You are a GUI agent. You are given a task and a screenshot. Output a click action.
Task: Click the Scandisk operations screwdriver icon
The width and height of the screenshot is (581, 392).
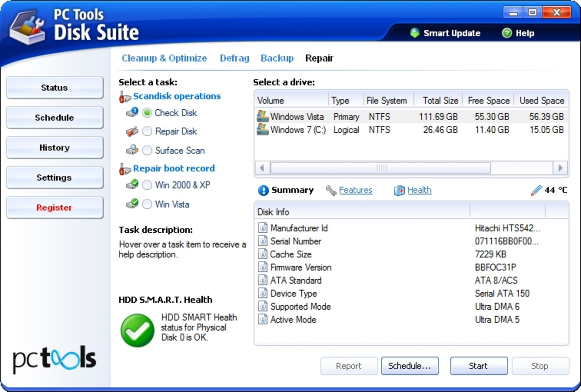[x=125, y=97]
